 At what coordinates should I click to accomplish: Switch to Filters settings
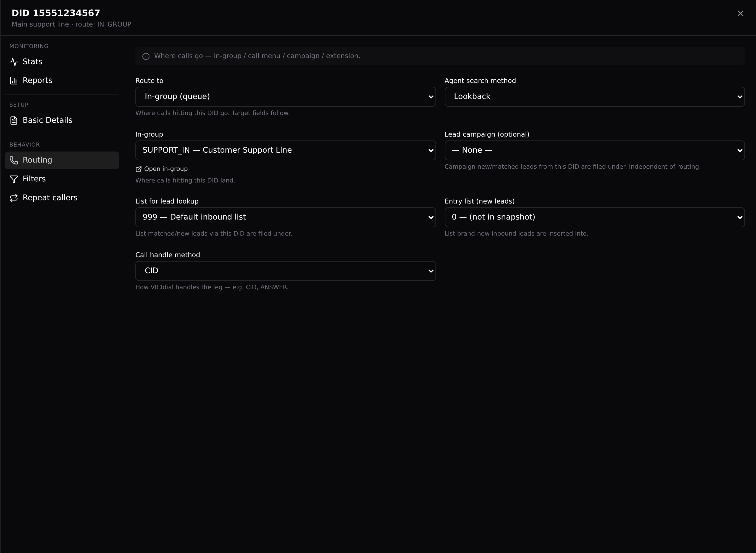(x=62, y=179)
